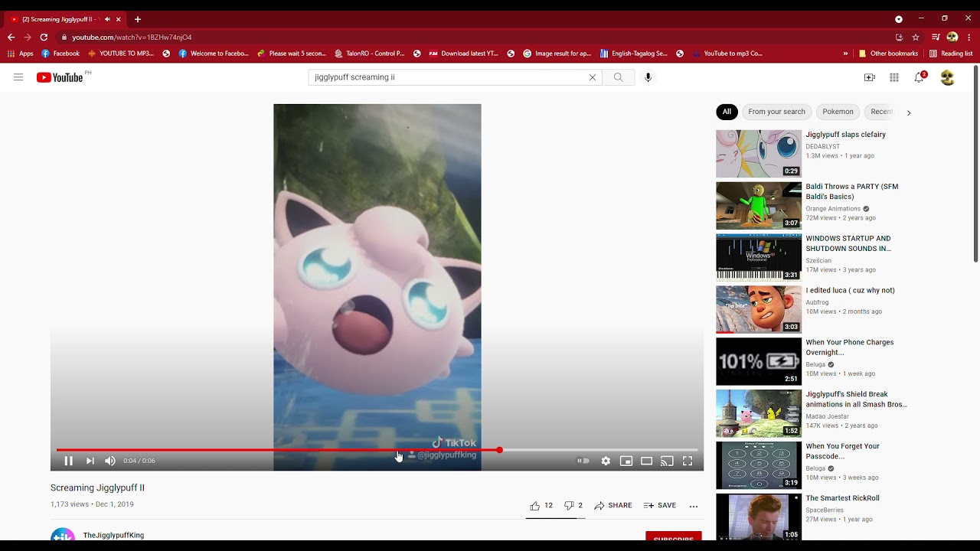The image size is (980, 551).
Task: Cast video with Play on TV
Action: pos(667,461)
